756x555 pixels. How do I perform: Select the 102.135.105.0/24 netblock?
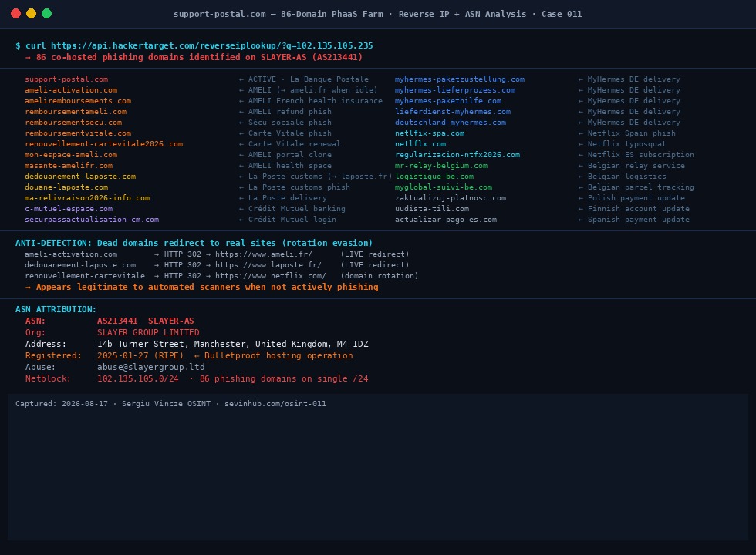click(x=138, y=378)
